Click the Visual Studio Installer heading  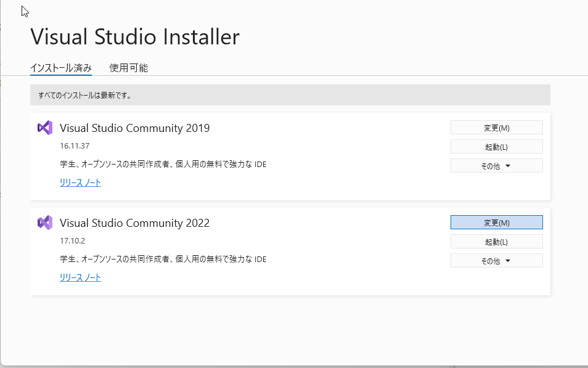click(135, 37)
